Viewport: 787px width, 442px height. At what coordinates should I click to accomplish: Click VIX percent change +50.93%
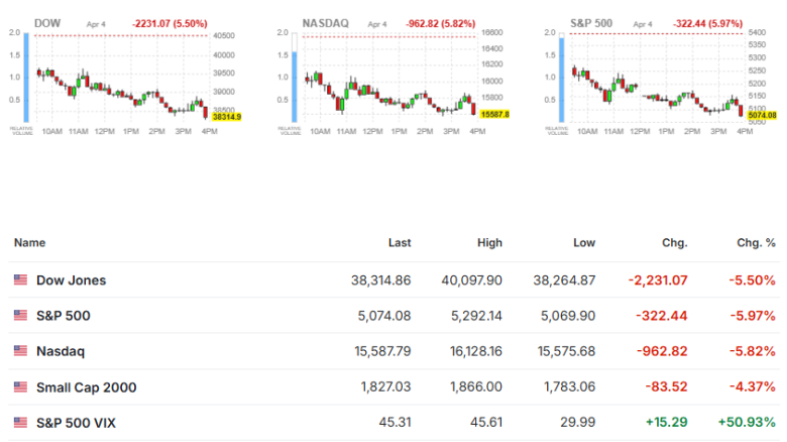[x=747, y=422]
